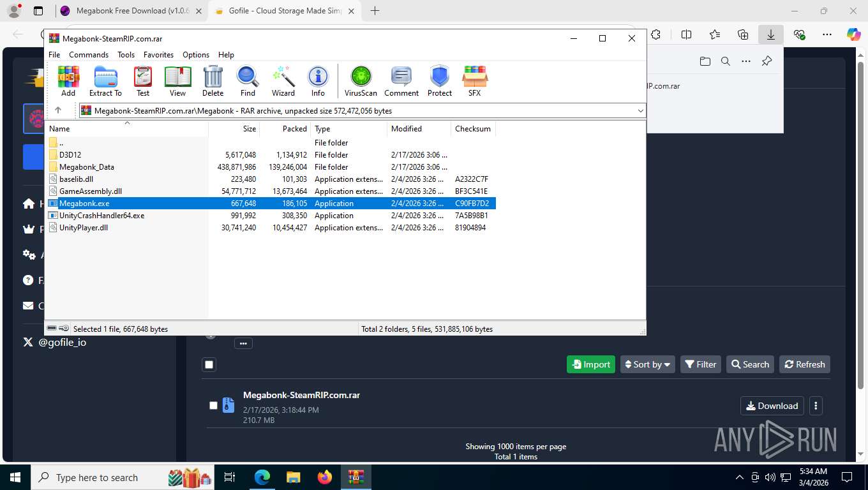The width and height of the screenshot is (868, 490).
Task: Click the Protect shield icon
Action: 440,81
